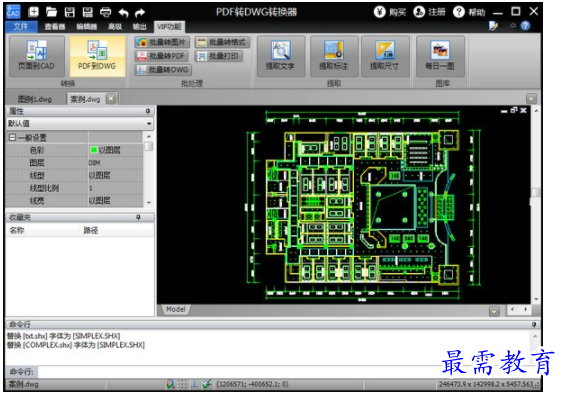Open file using the folder icon
The image size is (563, 394).
coord(51,12)
